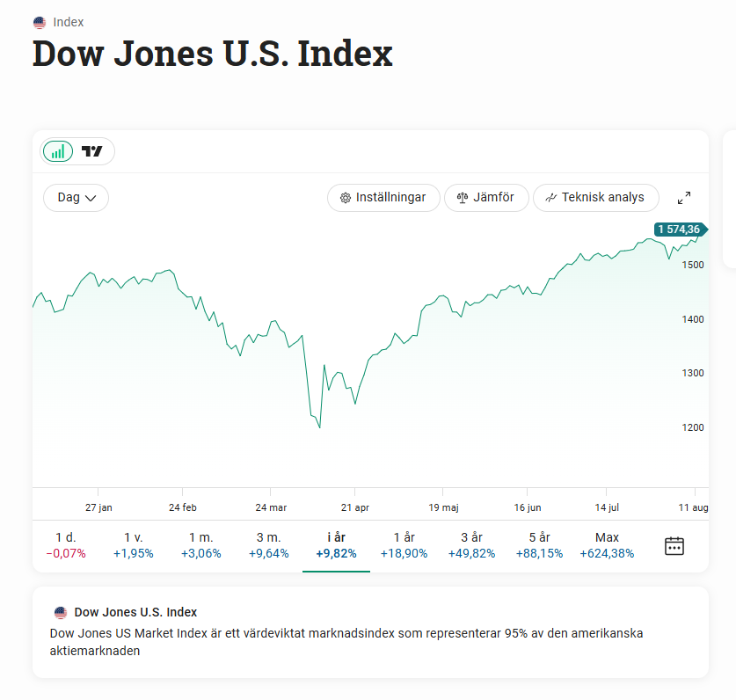
Task: Click the 1 574,36 current price label
Action: [678, 230]
